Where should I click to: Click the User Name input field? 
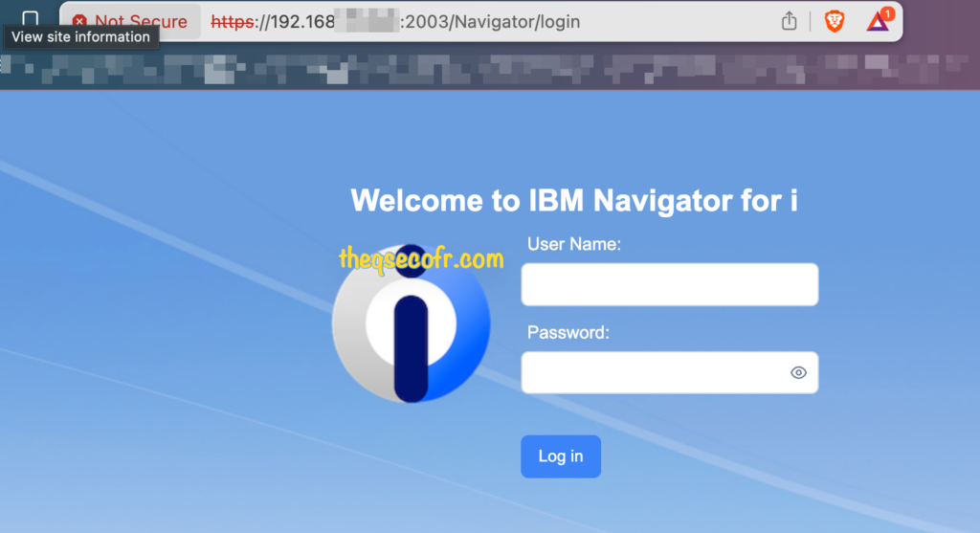click(x=669, y=284)
